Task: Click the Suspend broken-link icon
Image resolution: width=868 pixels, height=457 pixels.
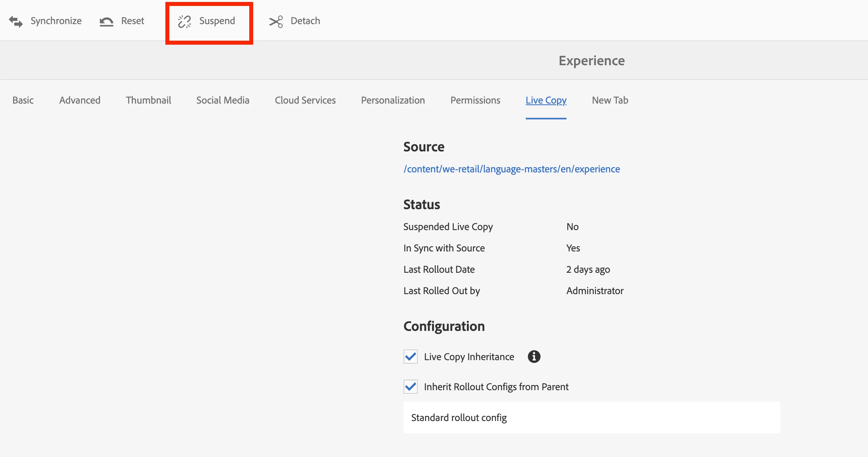Action: coord(184,21)
